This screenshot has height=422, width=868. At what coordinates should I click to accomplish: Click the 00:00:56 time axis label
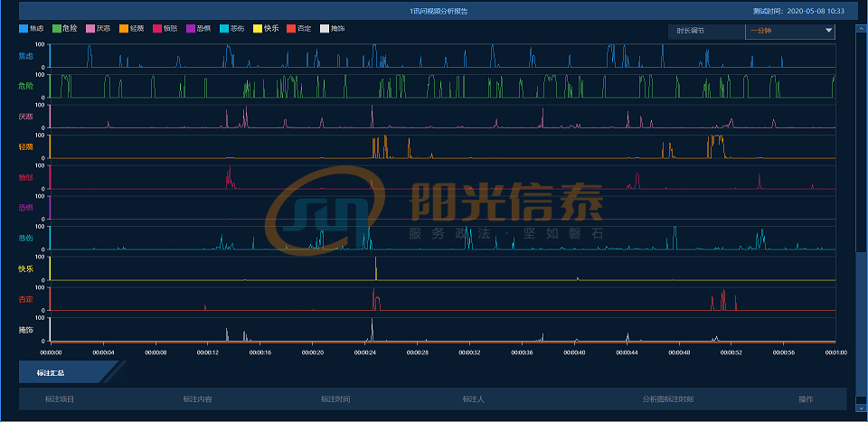(783, 352)
